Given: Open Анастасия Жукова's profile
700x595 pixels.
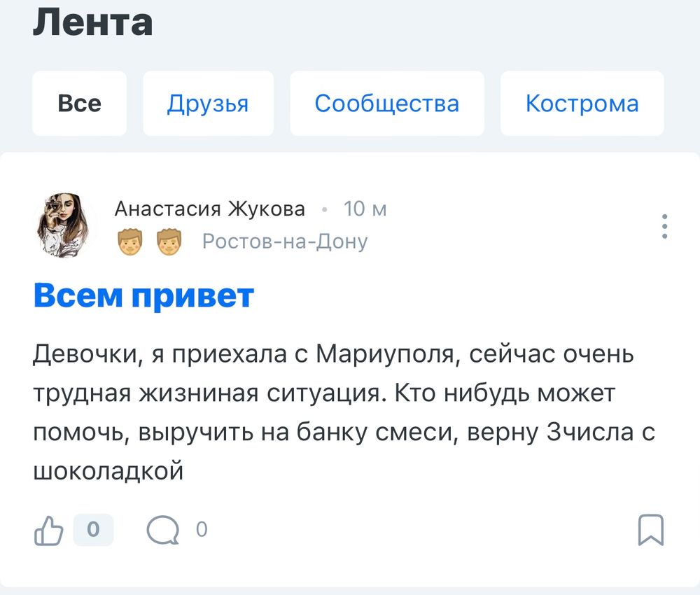Looking at the screenshot, I should [210, 208].
